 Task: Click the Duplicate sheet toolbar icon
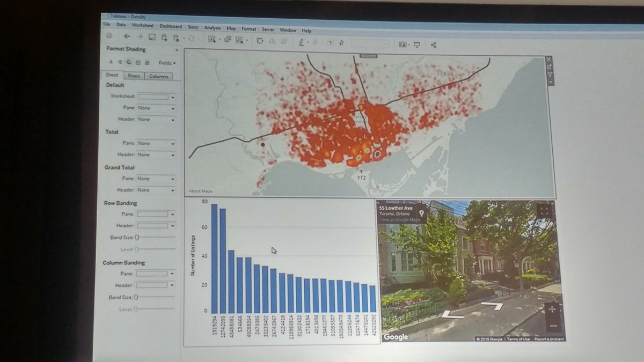228,39
